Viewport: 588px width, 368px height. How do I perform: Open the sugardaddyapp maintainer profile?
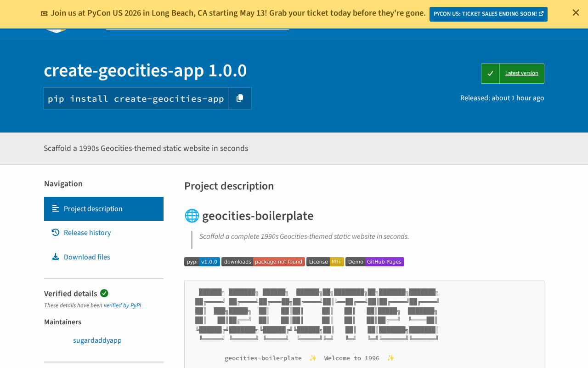(97, 340)
